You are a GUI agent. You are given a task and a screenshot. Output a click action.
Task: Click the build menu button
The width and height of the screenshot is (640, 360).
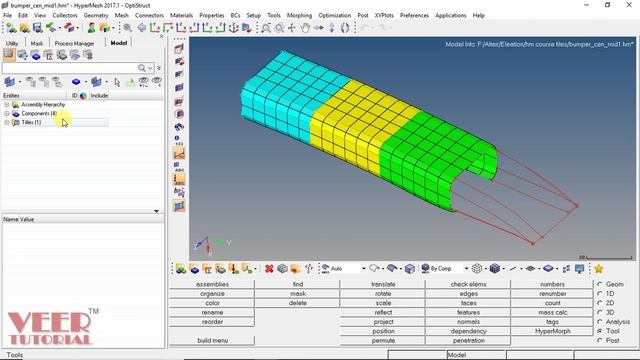coord(212,340)
